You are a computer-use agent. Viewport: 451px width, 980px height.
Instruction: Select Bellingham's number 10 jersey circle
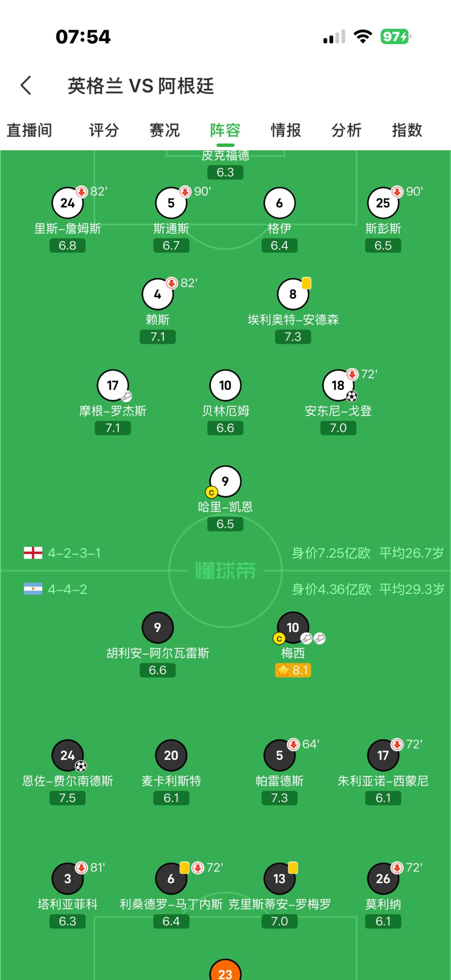225,385
